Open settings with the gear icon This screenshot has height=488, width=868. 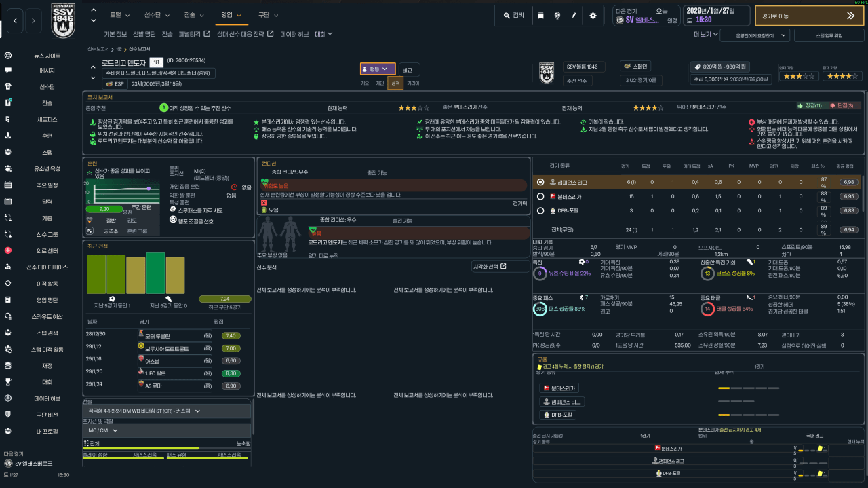593,15
